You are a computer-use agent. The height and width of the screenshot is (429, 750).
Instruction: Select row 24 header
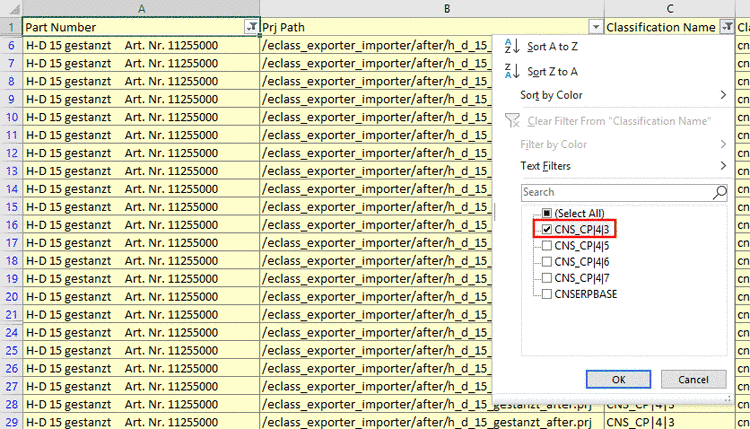11,333
